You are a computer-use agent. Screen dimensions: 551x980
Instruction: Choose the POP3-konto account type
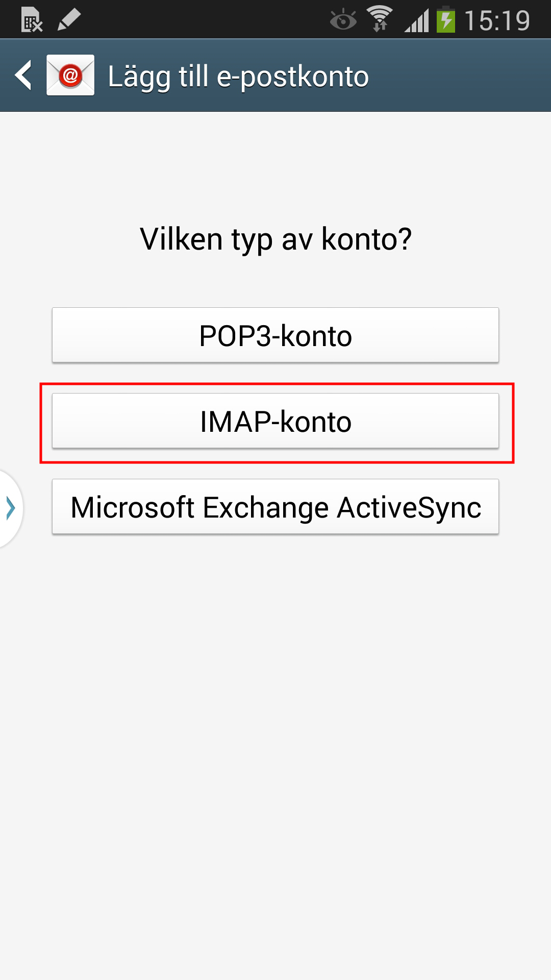(275, 335)
